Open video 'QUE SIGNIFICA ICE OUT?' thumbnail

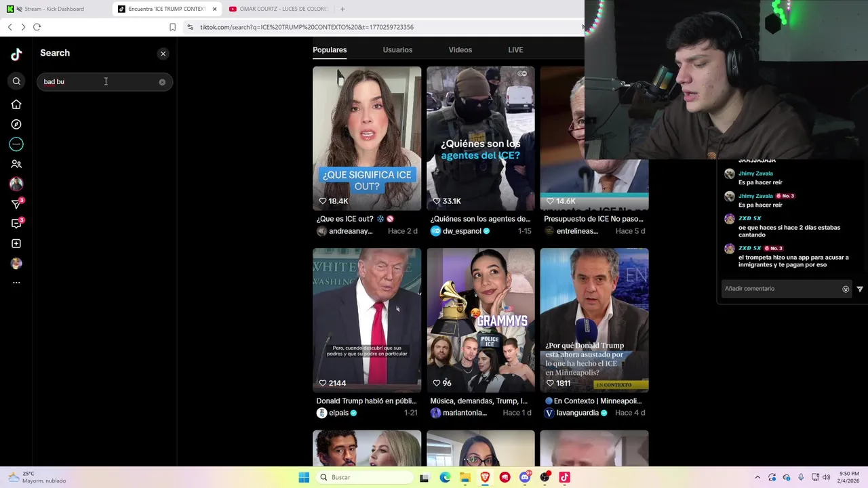[367, 138]
